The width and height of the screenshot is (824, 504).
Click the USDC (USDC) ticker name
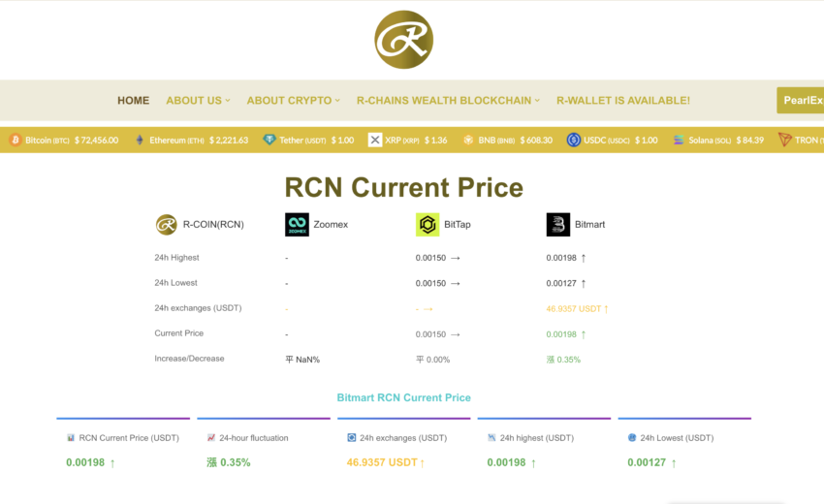click(x=607, y=141)
